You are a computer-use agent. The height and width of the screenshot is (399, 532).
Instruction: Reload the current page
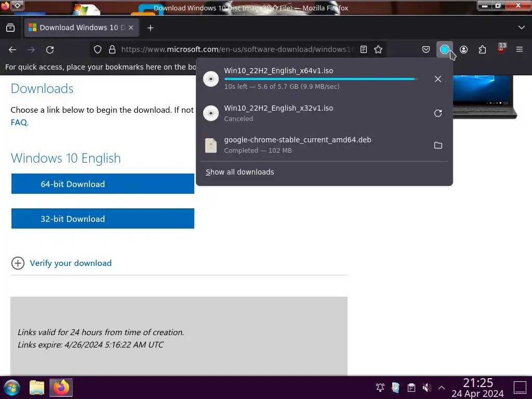click(x=50, y=49)
